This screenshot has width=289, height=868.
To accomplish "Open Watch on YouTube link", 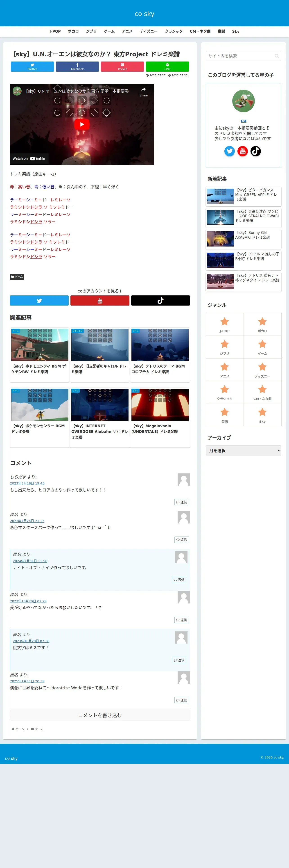I will 29,159.
